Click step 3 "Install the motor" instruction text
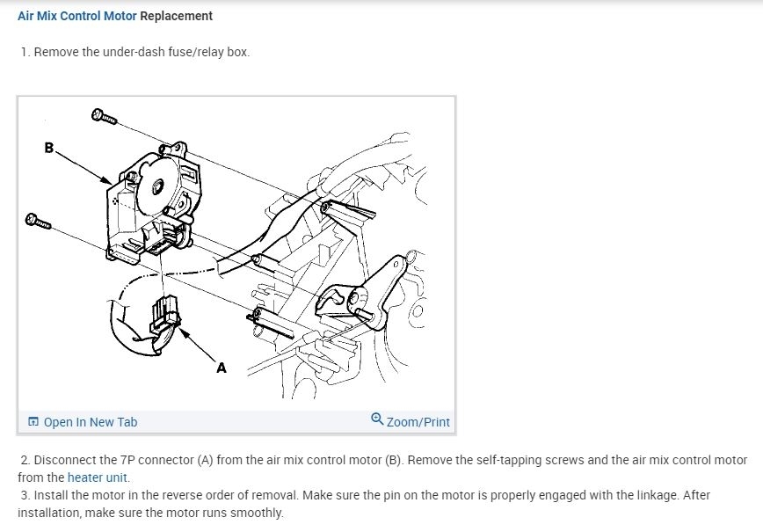 pyautogui.click(x=364, y=504)
